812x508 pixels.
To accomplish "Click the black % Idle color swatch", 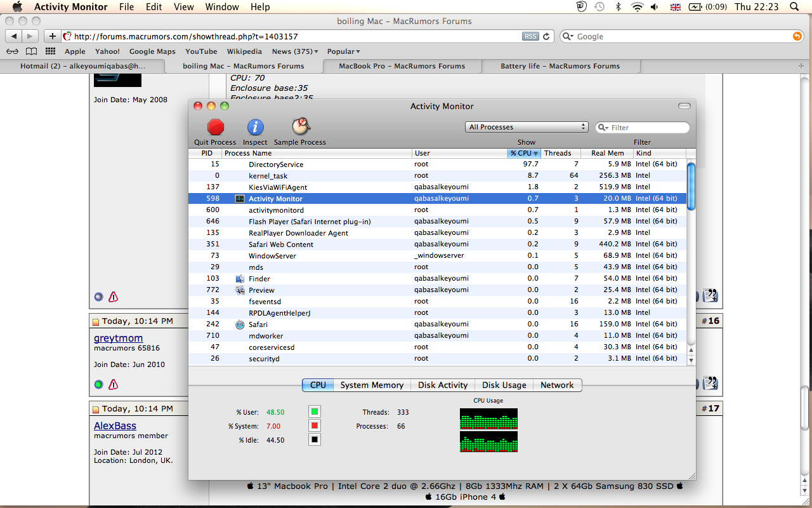I will tap(315, 440).
